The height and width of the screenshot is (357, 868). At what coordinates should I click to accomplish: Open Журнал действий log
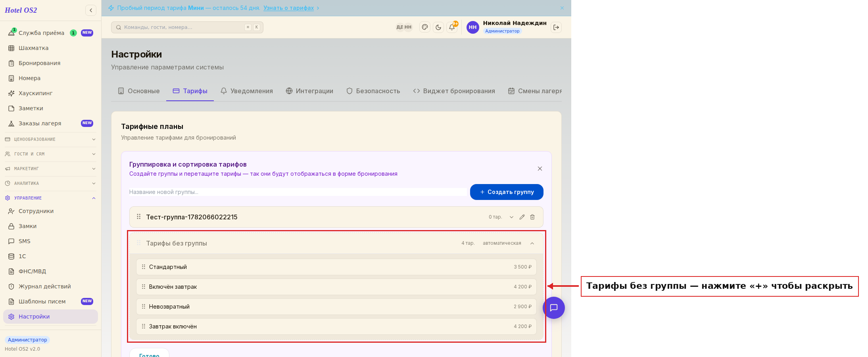tap(50, 286)
